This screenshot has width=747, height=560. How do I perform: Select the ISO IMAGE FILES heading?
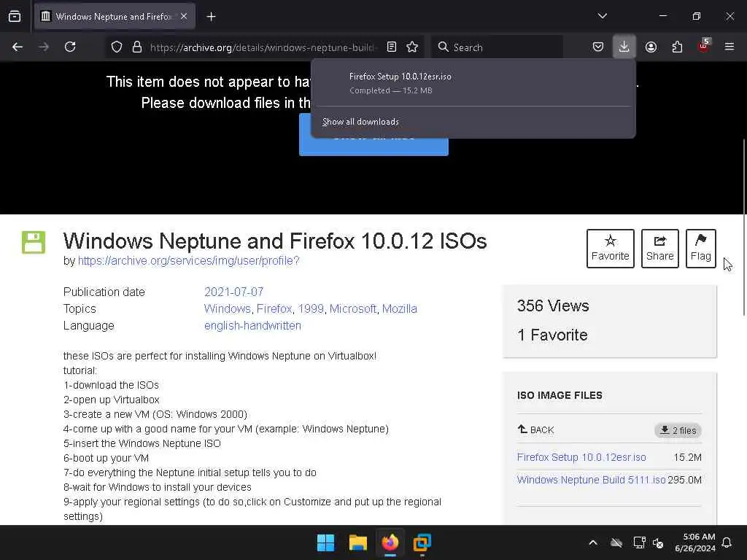point(560,395)
